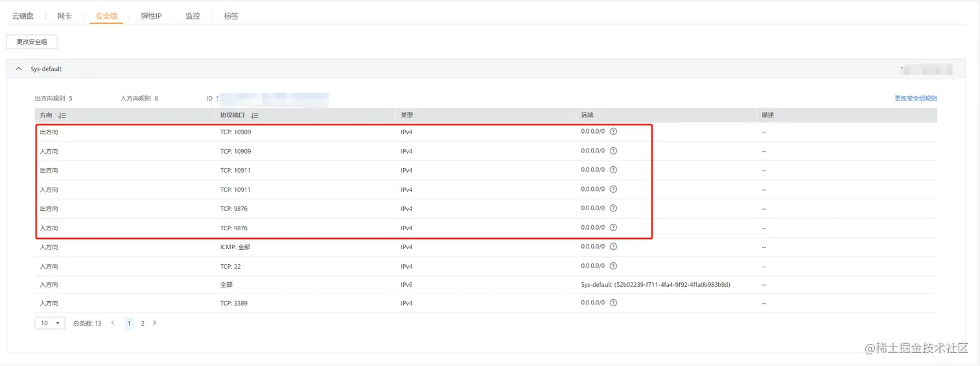980x366 pixels.
Task: Click the 类型 column header
Action: [x=407, y=115]
